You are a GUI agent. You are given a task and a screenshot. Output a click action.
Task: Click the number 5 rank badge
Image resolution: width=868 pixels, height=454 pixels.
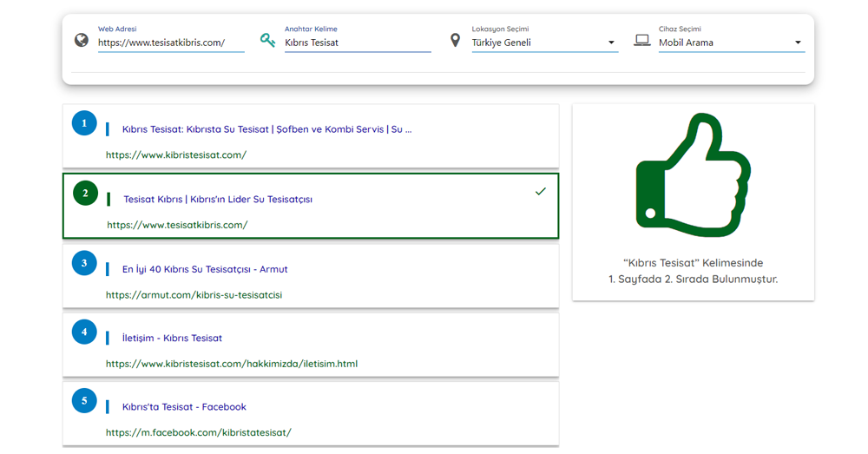[84, 400]
